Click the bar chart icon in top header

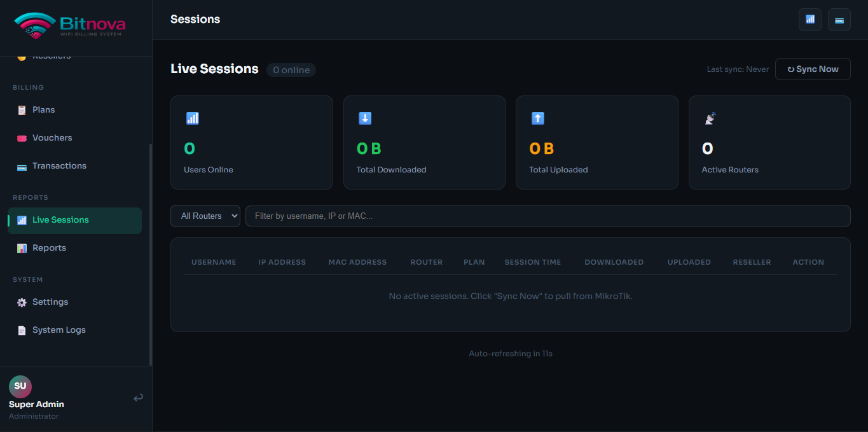click(810, 20)
